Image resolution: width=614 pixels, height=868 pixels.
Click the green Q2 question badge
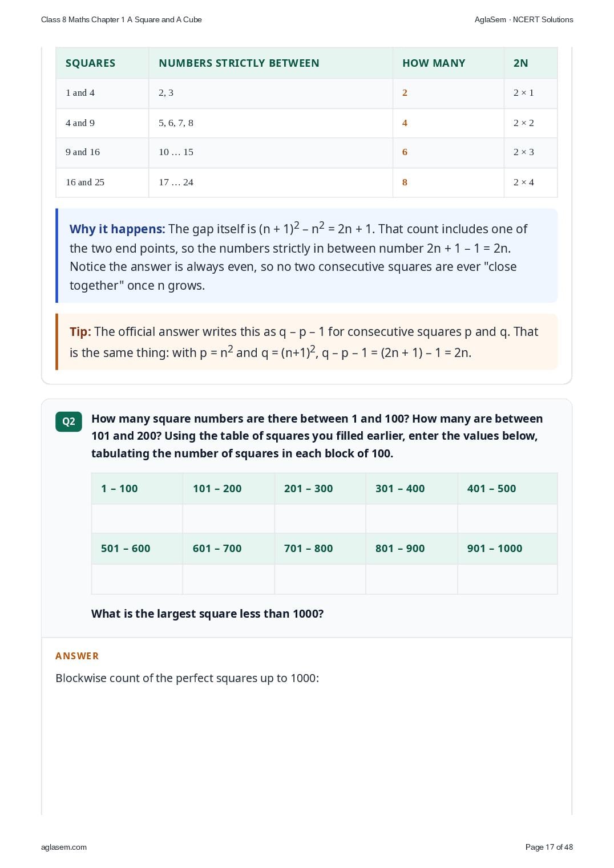pos(68,421)
